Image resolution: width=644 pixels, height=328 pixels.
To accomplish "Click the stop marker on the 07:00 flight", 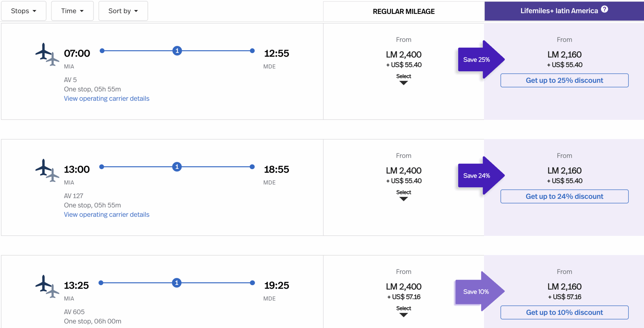I will 177,51.
